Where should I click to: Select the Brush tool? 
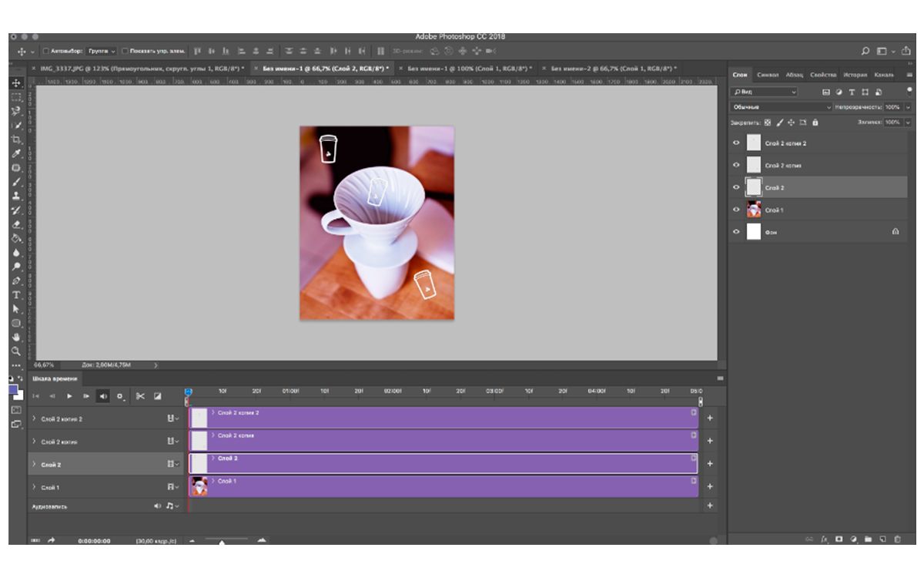[16, 182]
